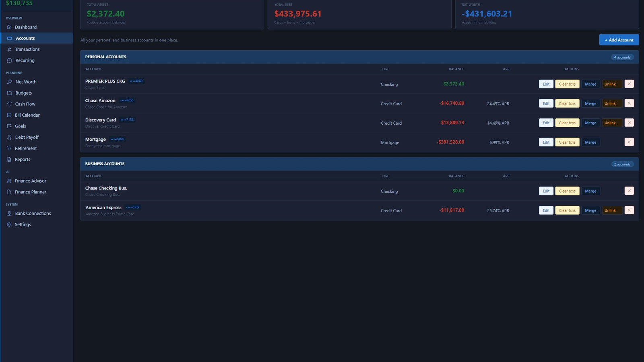The image size is (644, 362).
Task: Click the Bill Calendar icon
Action: click(x=9, y=115)
